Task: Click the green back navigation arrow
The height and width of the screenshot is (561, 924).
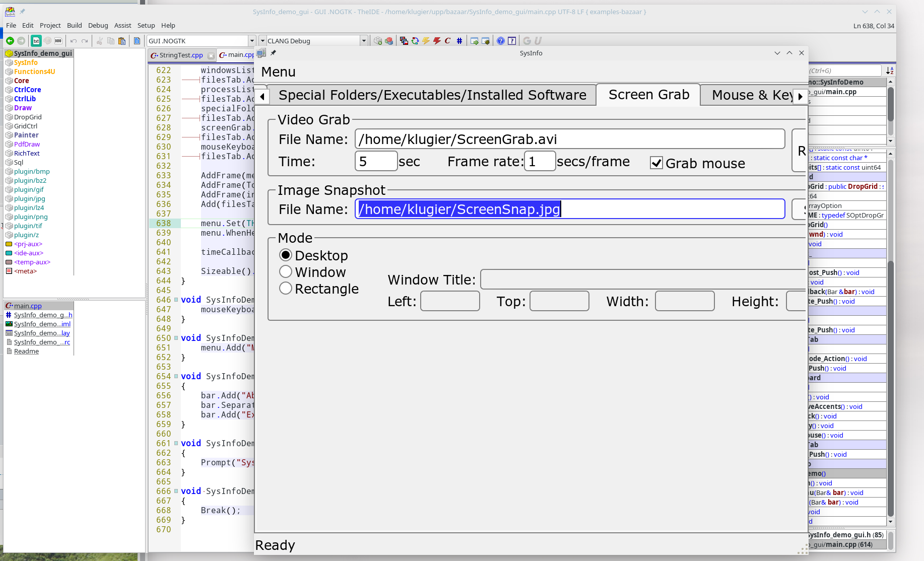Action: pos(10,41)
